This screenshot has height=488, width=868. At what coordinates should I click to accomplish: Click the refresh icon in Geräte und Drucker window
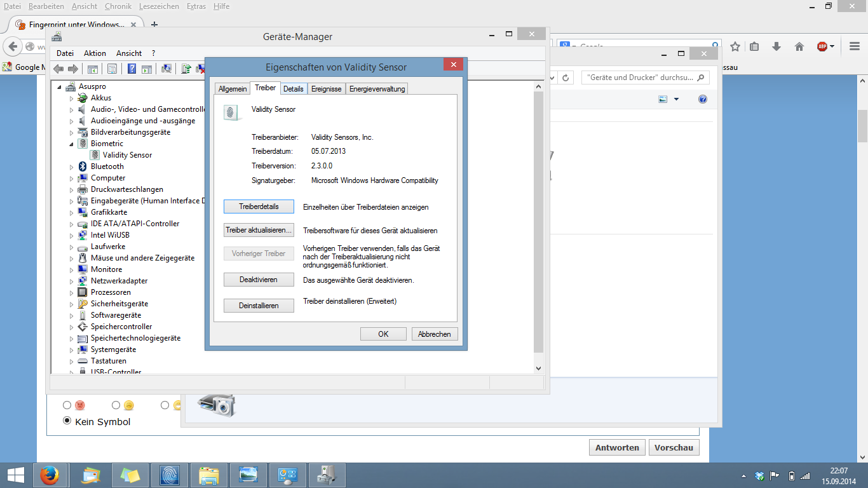click(567, 78)
